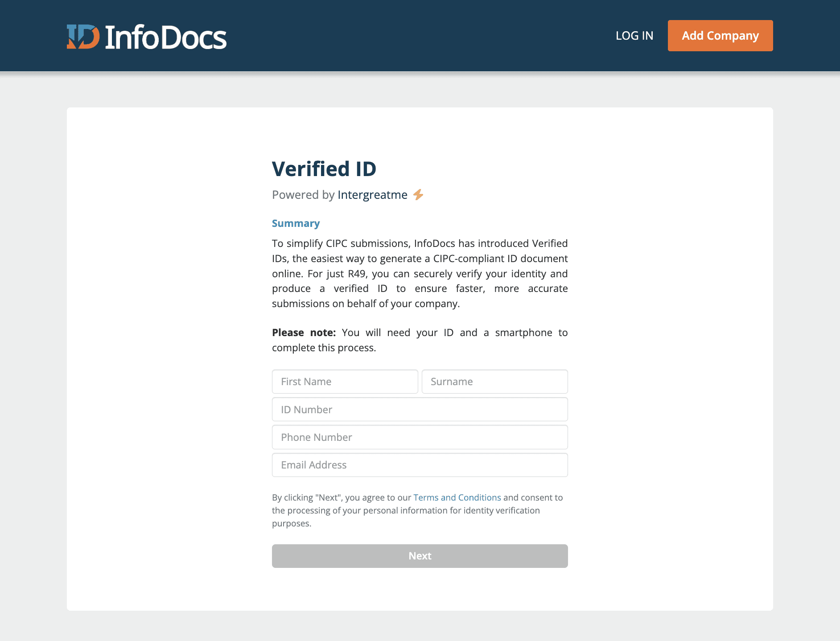
Task: Click into the ID Number field
Action: (x=420, y=409)
